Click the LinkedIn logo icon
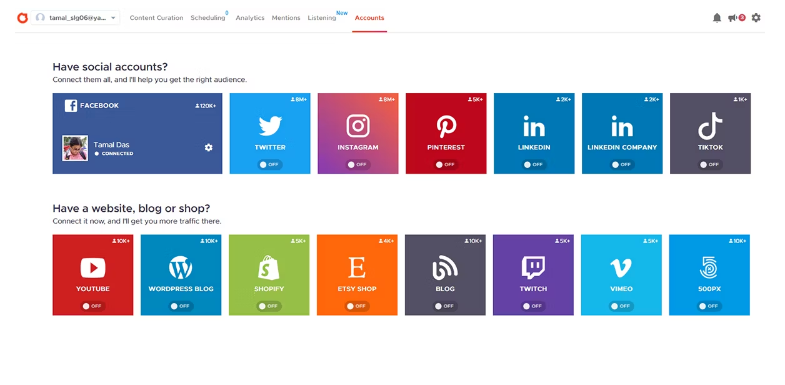The image size is (785, 385). pyautogui.click(x=534, y=126)
